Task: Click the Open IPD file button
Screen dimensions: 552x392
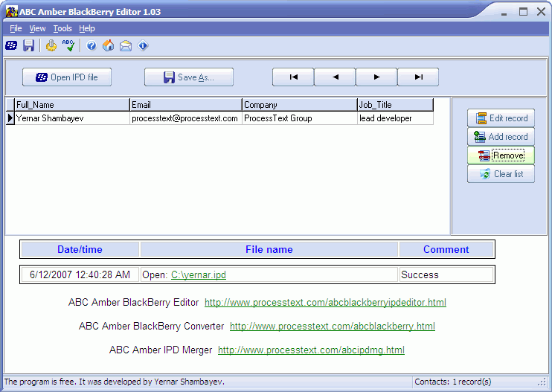Action: tap(67, 77)
